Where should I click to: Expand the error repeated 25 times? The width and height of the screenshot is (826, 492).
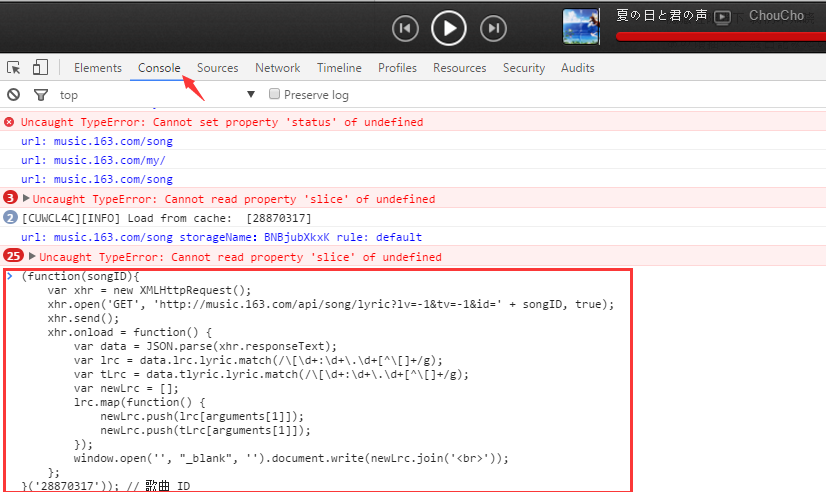pos(33,257)
